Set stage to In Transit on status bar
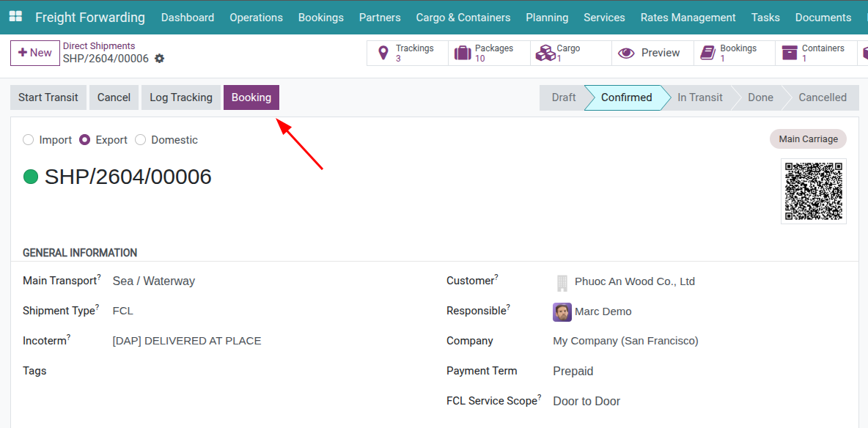Viewport: 868px width, 428px height. click(699, 97)
